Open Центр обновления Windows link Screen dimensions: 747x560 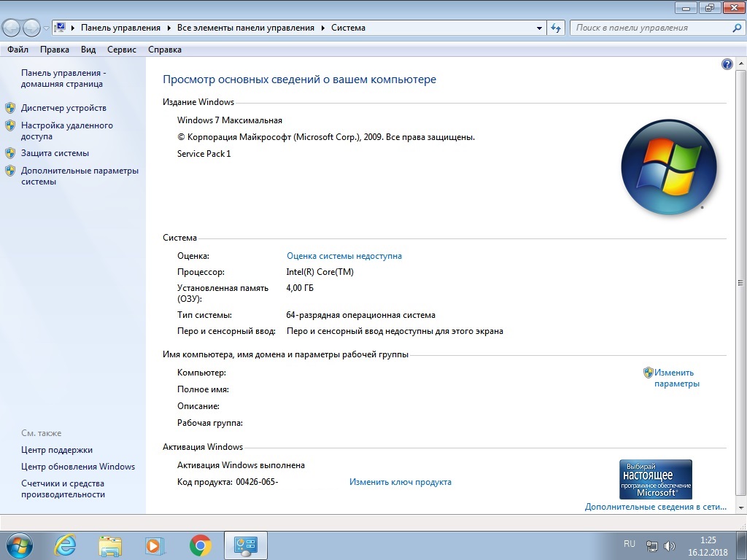pos(78,467)
